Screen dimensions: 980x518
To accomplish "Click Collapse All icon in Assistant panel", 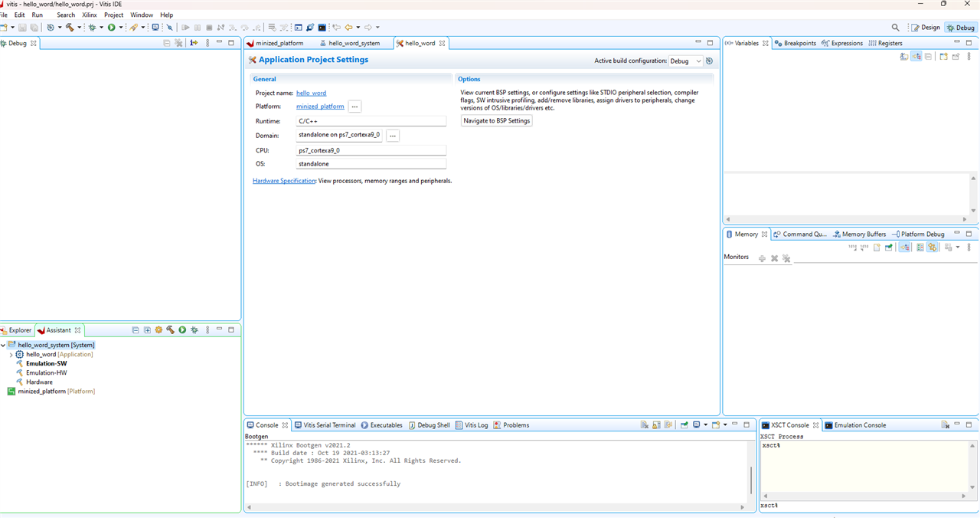I will tap(136, 330).
